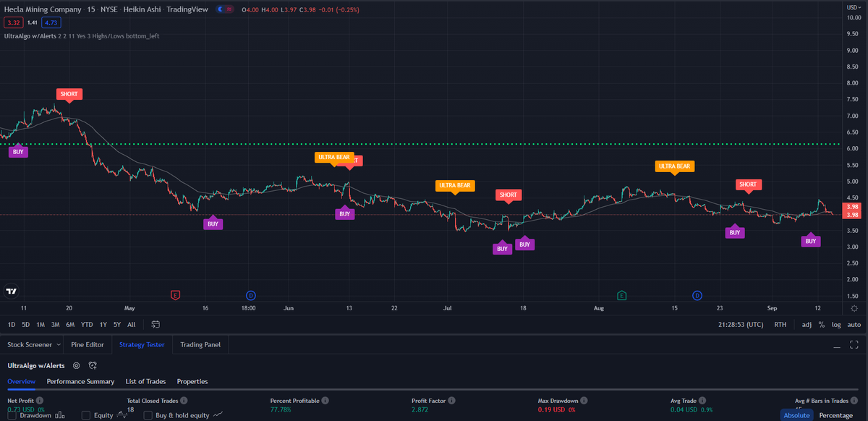Switch to the Properties tab
The width and height of the screenshot is (868, 421).
click(x=192, y=381)
